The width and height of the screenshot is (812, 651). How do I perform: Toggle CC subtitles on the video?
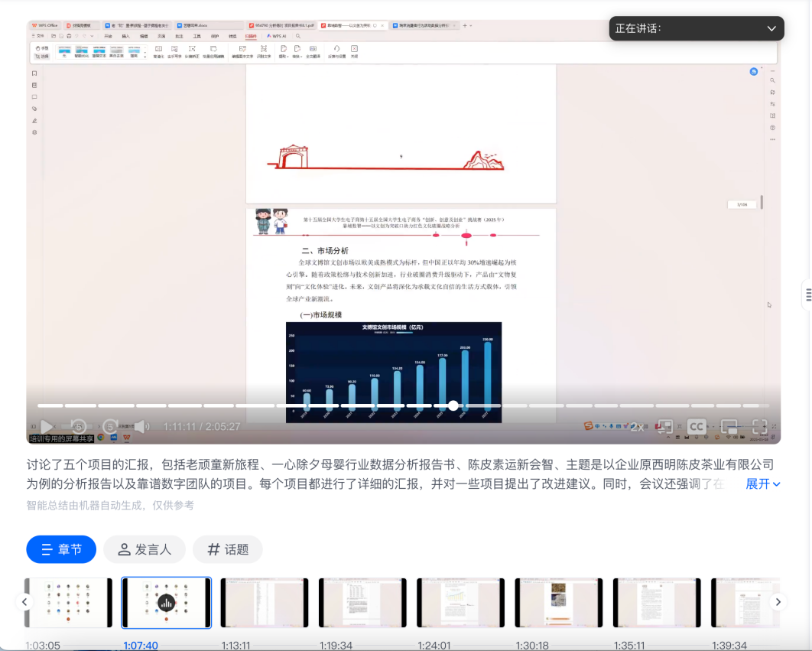point(697,427)
